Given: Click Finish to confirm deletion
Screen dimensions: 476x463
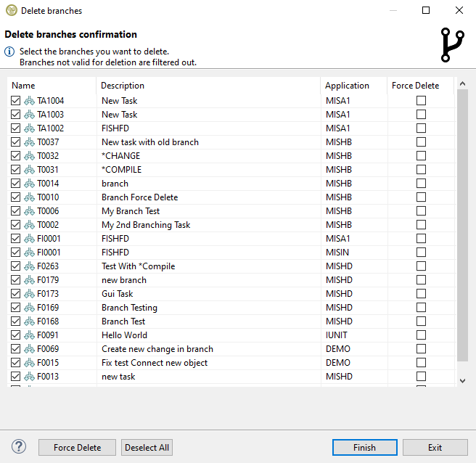Looking at the screenshot, I should (x=364, y=448).
